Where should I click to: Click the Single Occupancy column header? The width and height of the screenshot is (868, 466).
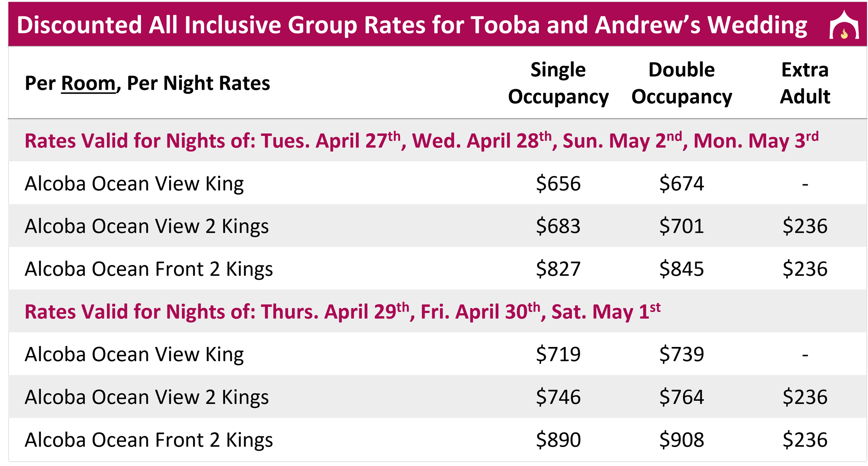click(x=558, y=83)
